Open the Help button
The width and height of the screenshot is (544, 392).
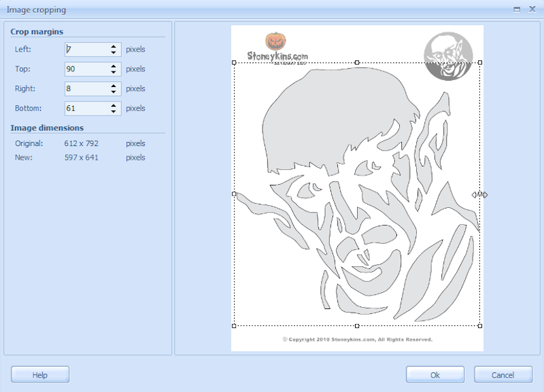pos(40,374)
